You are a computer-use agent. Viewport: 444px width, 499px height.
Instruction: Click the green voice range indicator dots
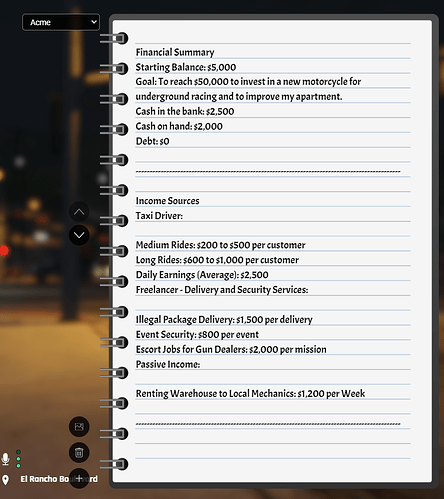(x=18, y=459)
